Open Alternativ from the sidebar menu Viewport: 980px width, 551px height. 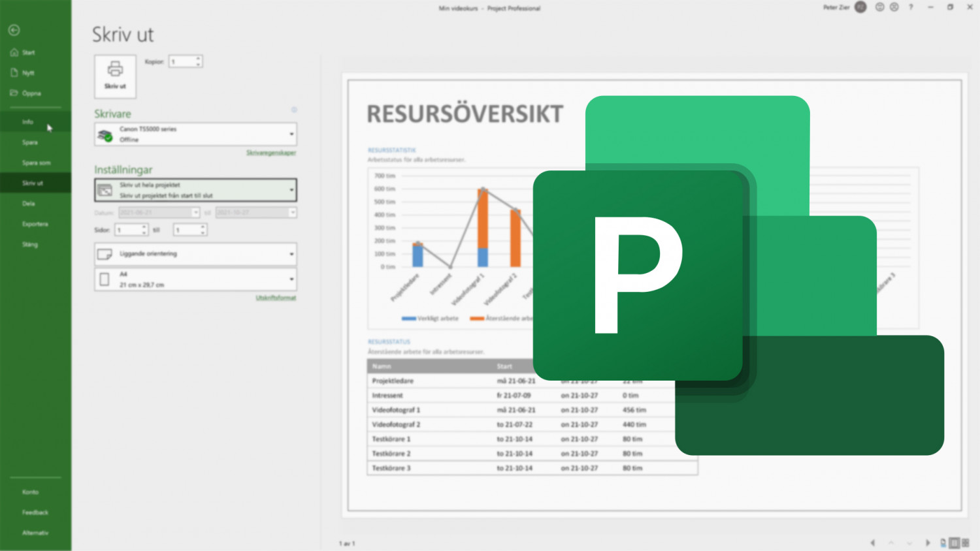pyautogui.click(x=35, y=533)
